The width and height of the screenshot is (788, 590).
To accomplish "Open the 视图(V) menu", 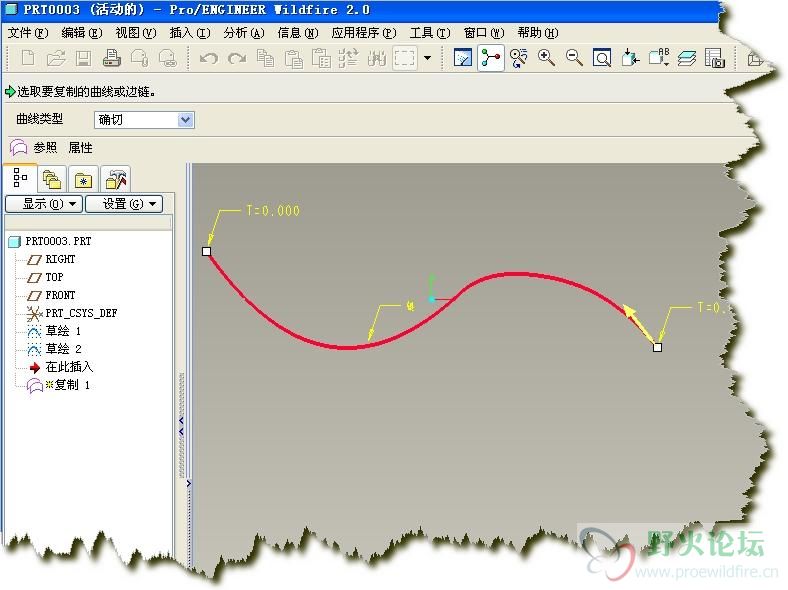I will (136, 33).
